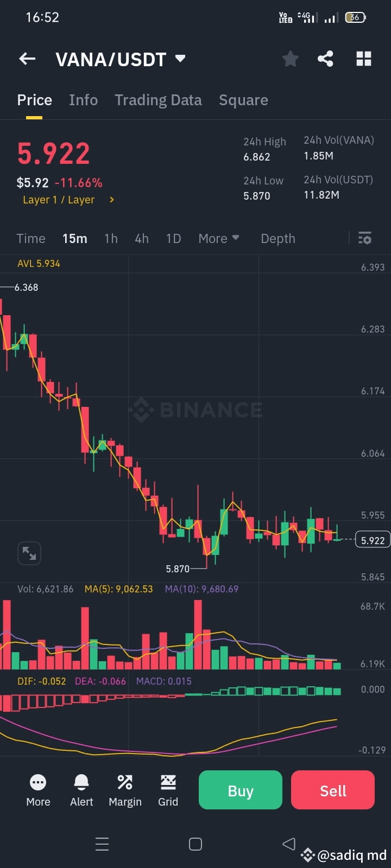
Task: Select the 1h timeframe option
Action: coord(111,238)
